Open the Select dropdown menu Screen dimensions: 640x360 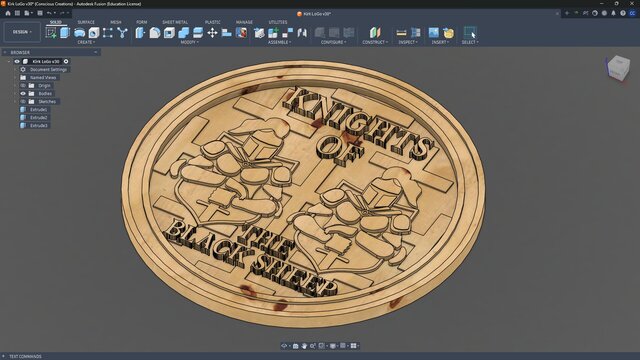(x=470, y=42)
